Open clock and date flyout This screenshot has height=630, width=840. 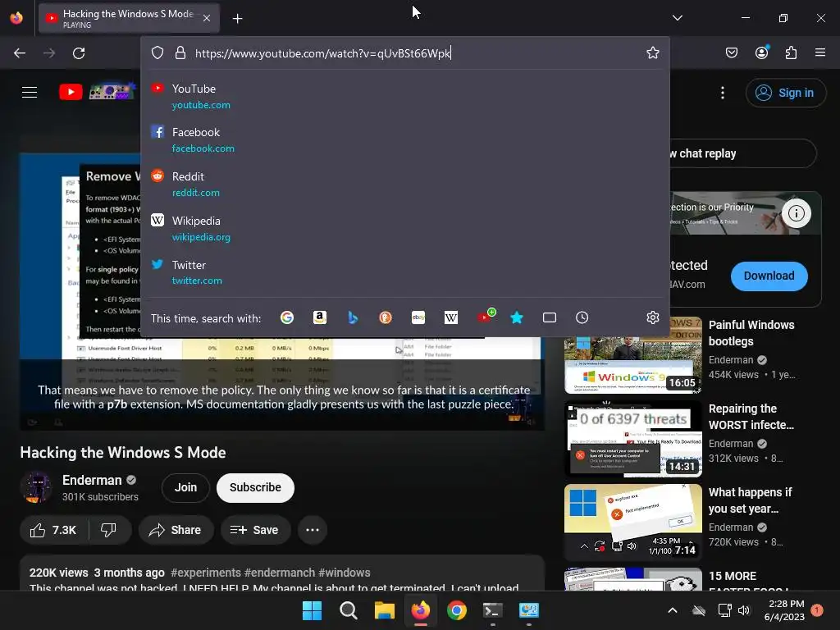[x=784, y=610]
